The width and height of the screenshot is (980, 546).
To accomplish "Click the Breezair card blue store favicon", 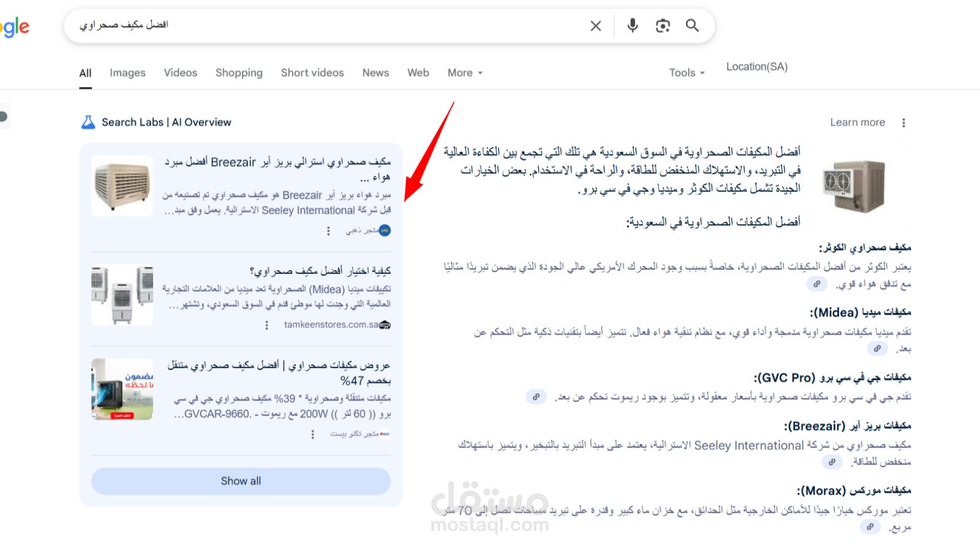I will tap(385, 231).
